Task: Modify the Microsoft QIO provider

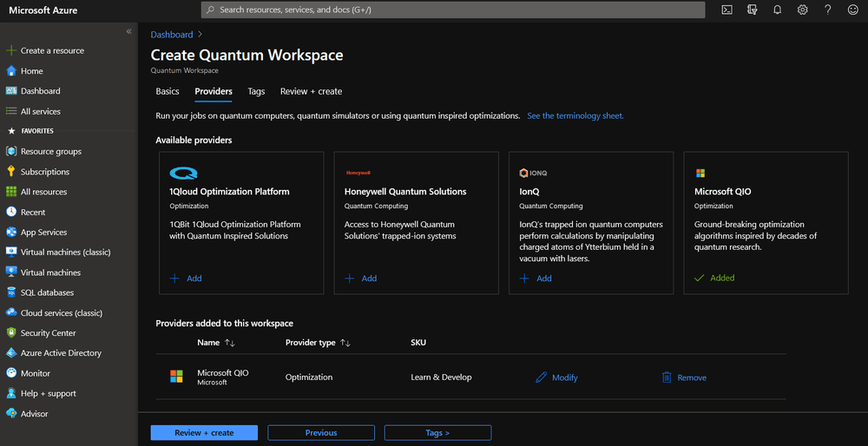Action: coord(557,377)
